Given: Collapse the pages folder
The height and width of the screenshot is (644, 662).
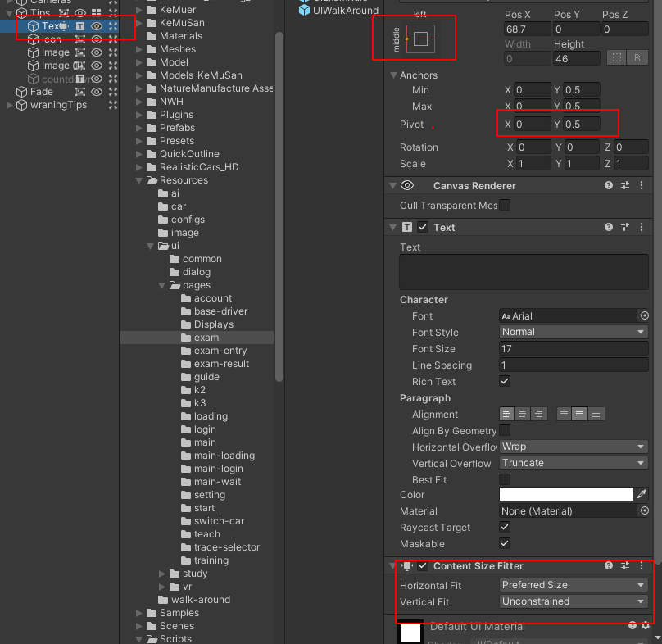Looking at the screenshot, I should click(x=161, y=285).
